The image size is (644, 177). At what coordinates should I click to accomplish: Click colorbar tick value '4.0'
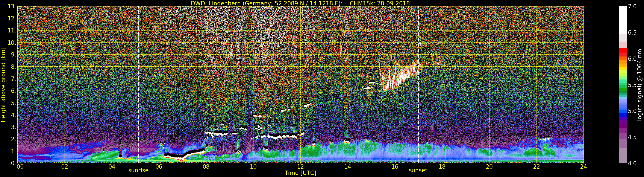point(632,163)
